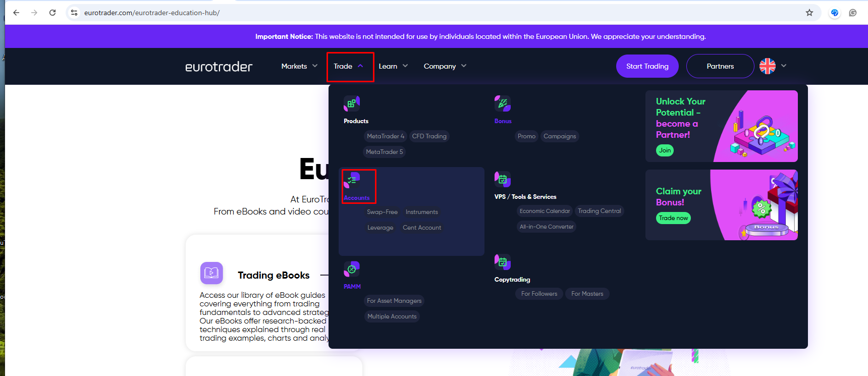This screenshot has width=868, height=376.
Task: Click the Important Notice banner text
Action: pyautogui.click(x=480, y=36)
